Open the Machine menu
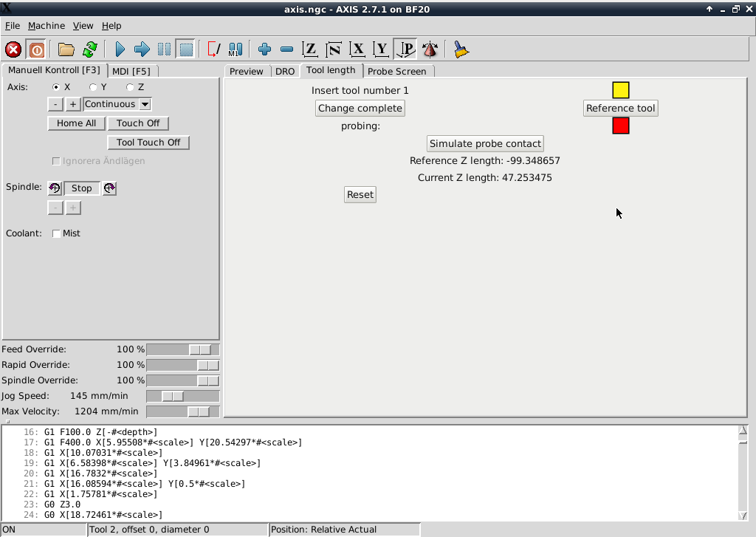The height and width of the screenshot is (537, 756). [47, 25]
